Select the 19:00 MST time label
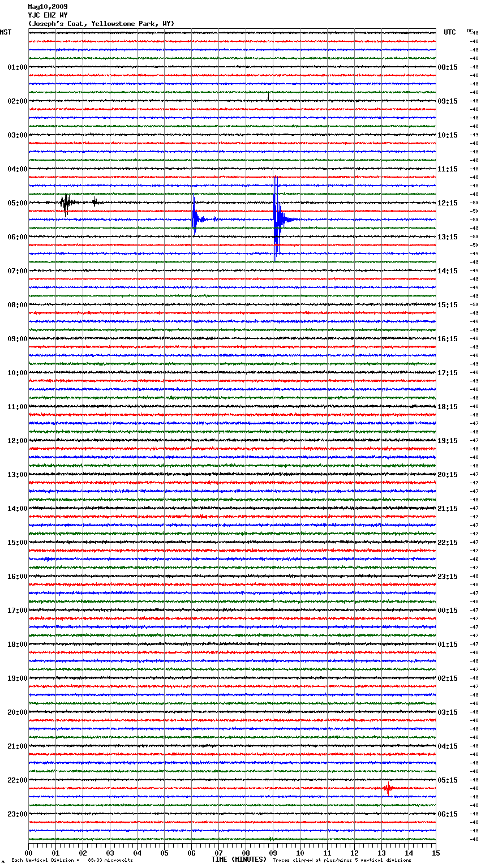Viewport: 481px width, 868px height. (x=17, y=678)
